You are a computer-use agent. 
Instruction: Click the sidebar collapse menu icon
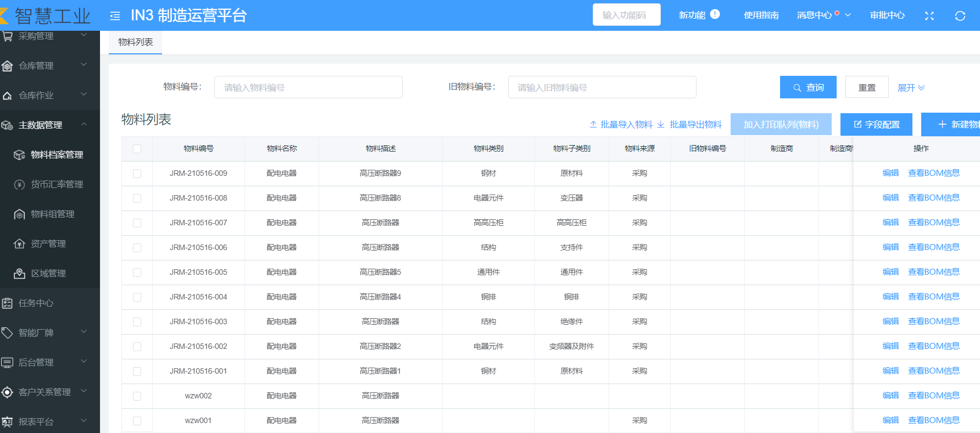(115, 16)
